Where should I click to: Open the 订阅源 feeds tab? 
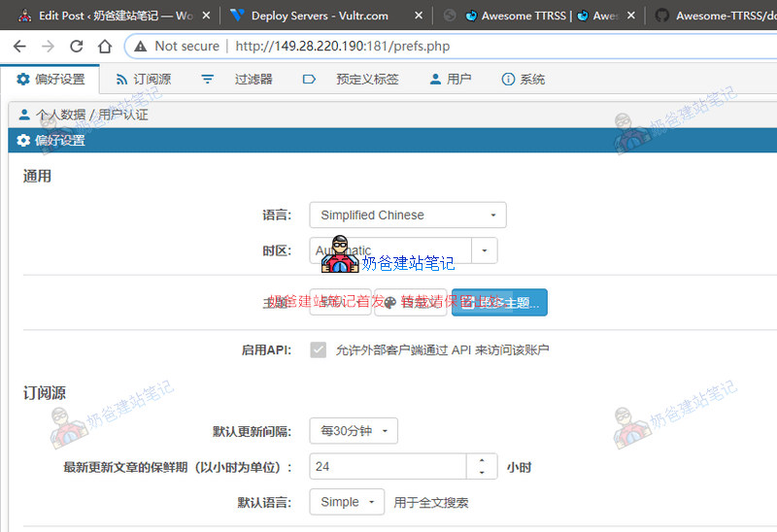(x=144, y=80)
